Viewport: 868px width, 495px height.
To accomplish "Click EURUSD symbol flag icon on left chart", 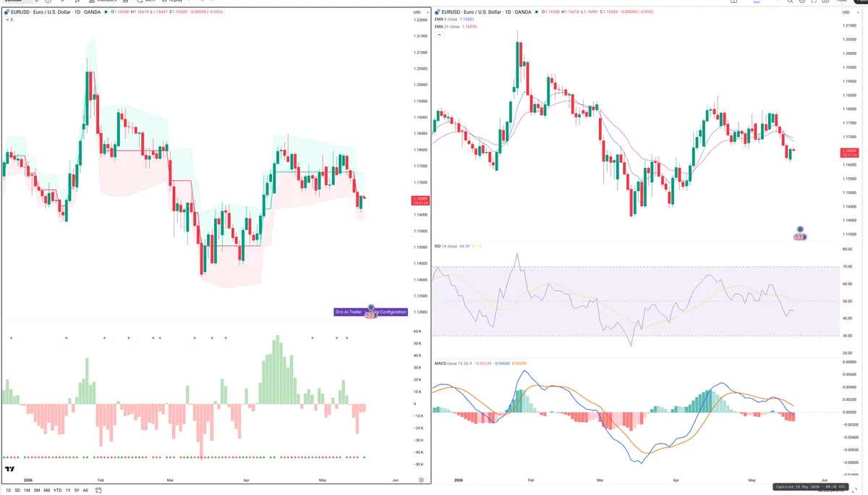I will (x=7, y=12).
